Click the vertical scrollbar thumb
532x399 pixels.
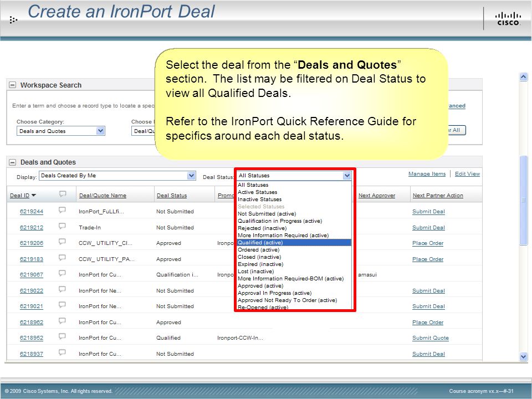[x=524, y=200]
